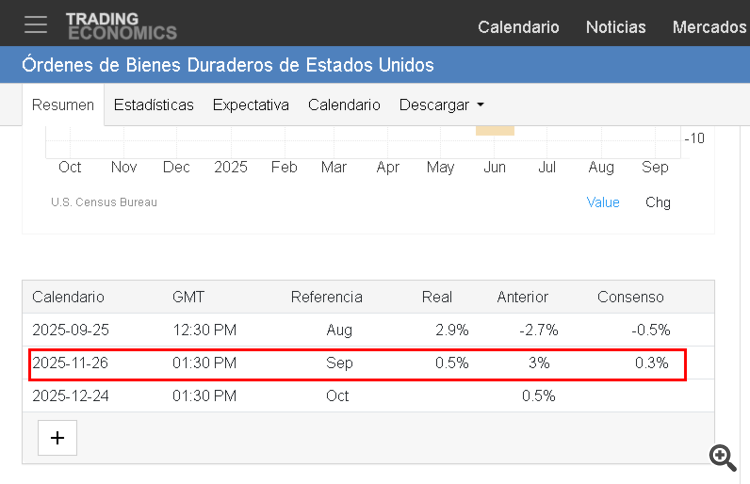Click the U.S. Census Bureau source link
The width and height of the screenshot is (750, 484).
click(104, 202)
